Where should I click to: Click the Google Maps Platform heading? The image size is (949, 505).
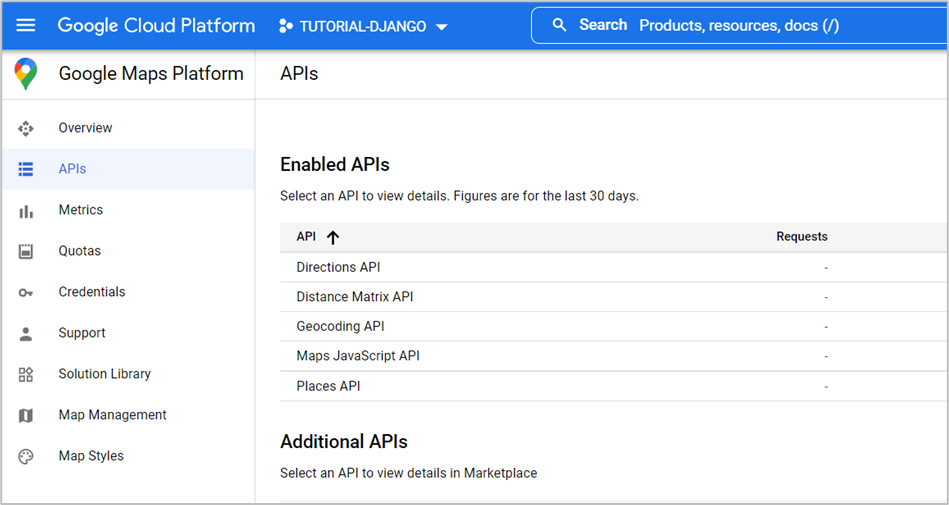pos(151,73)
